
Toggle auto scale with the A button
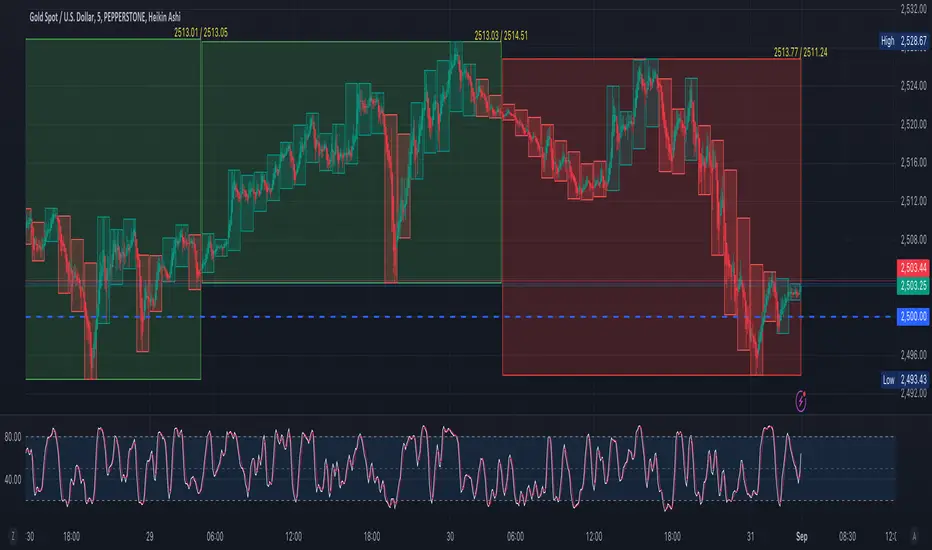(x=915, y=535)
